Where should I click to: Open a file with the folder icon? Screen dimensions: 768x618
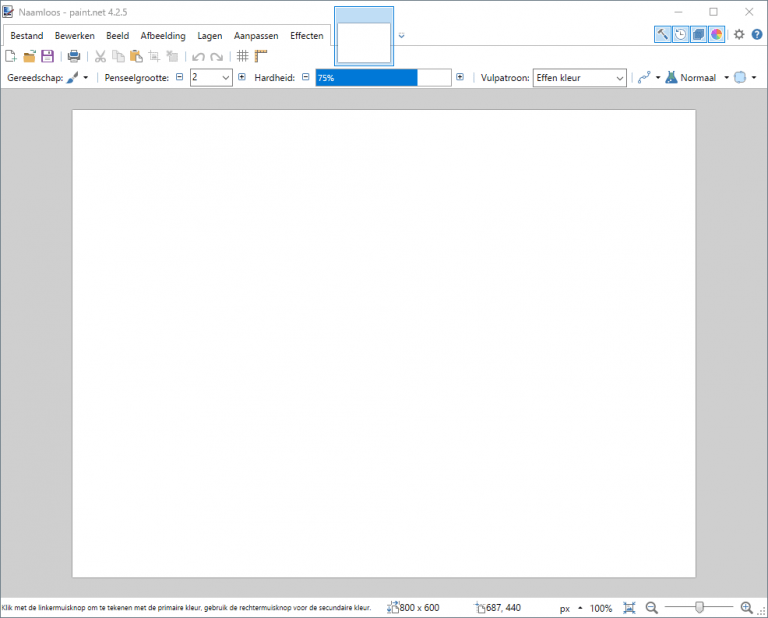(29, 56)
